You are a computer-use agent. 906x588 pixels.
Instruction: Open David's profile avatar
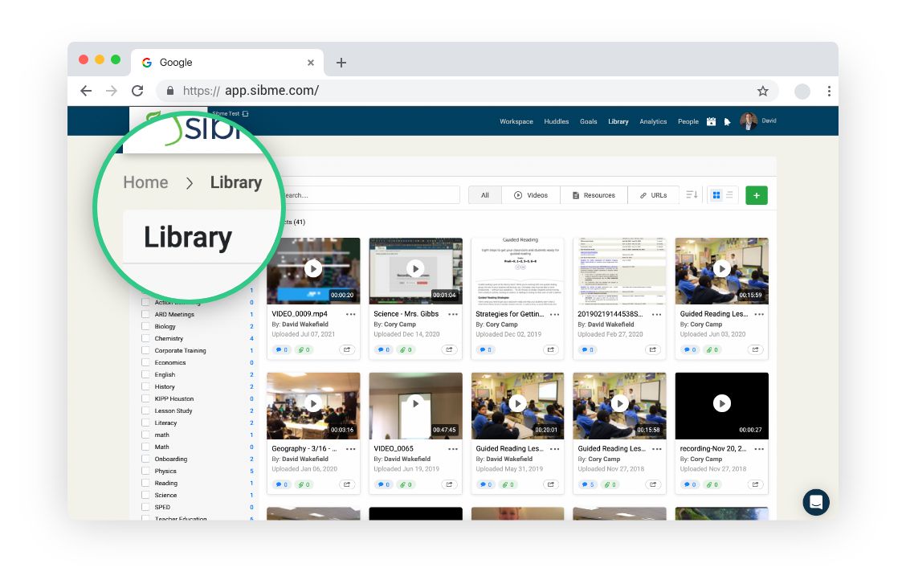click(749, 121)
